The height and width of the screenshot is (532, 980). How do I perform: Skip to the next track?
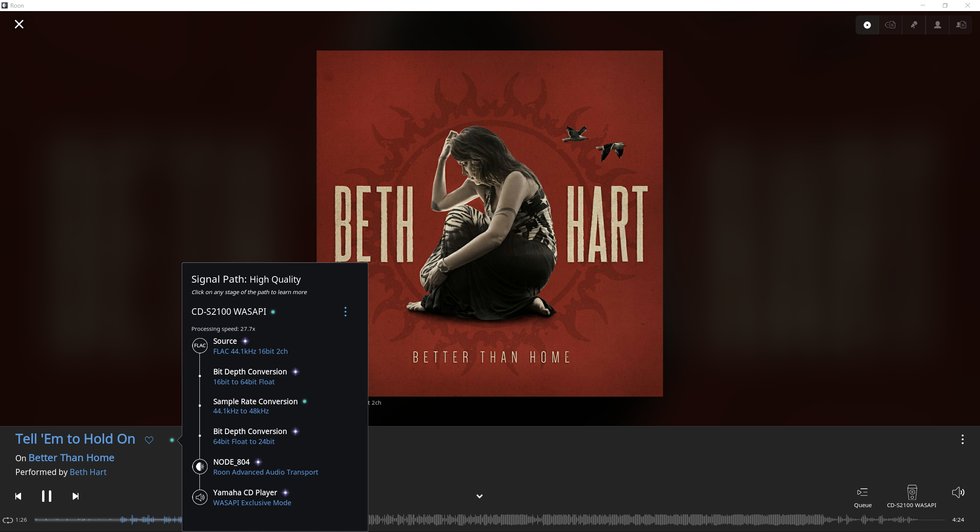pyautogui.click(x=75, y=496)
